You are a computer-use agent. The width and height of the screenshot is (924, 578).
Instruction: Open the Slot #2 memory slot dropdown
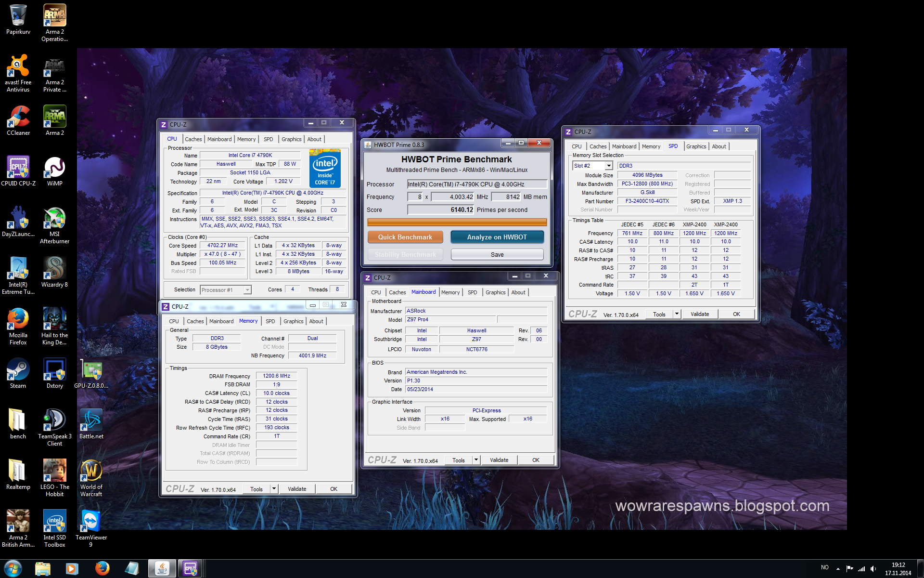pyautogui.click(x=592, y=166)
